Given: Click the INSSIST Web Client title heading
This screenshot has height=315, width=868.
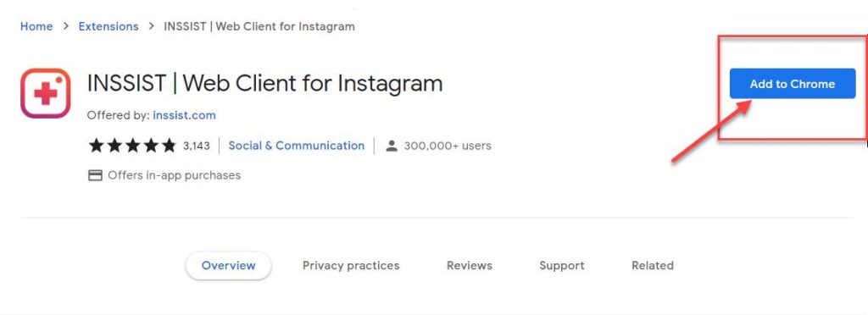Looking at the screenshot, I should pos(264,84).
